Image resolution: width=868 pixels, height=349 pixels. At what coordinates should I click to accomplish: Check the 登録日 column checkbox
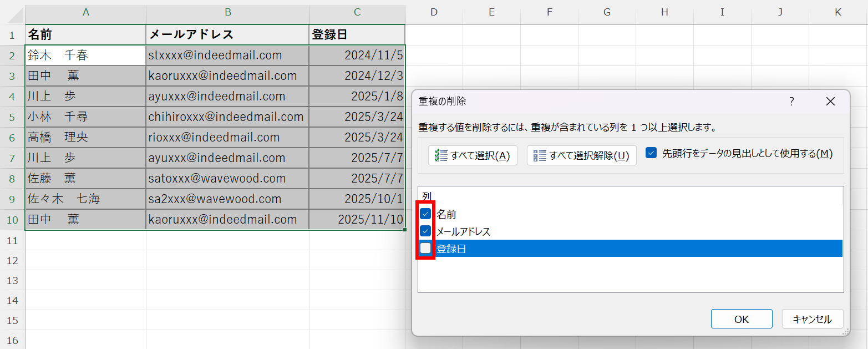click(x=425, y=248)
